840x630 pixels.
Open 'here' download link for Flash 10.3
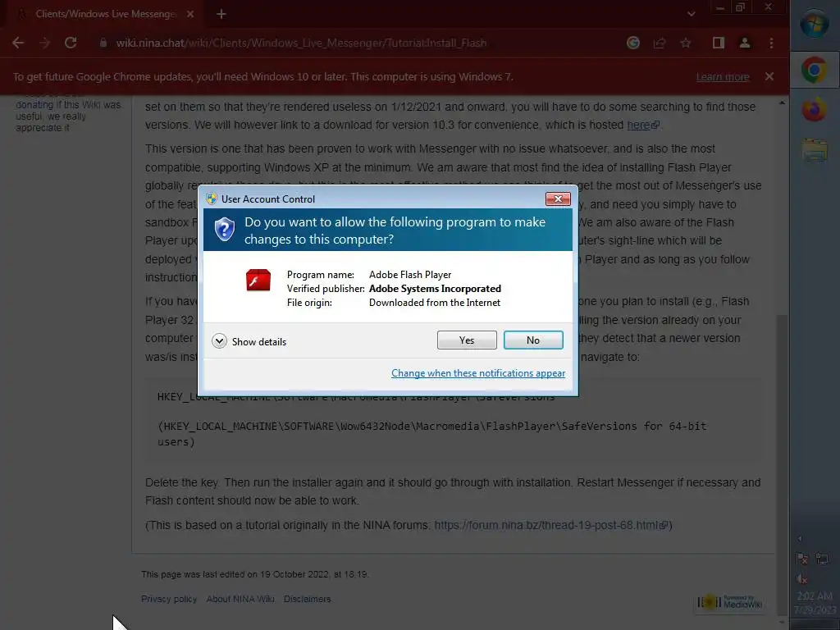coord(643,125)
